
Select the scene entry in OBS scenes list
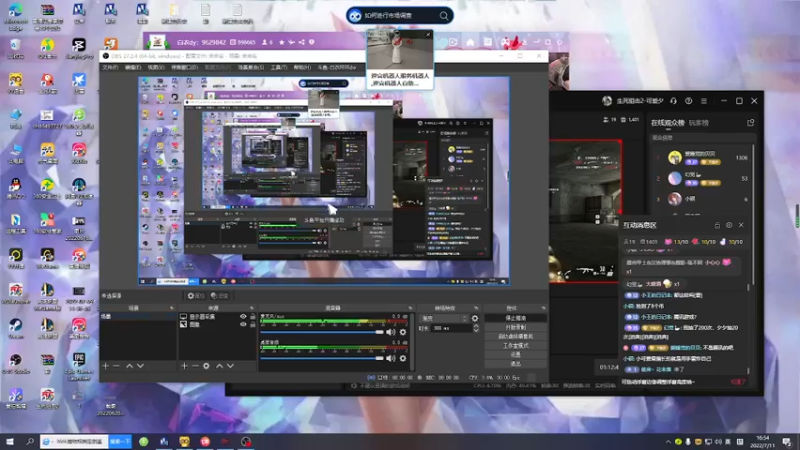(x=138, y=317)
